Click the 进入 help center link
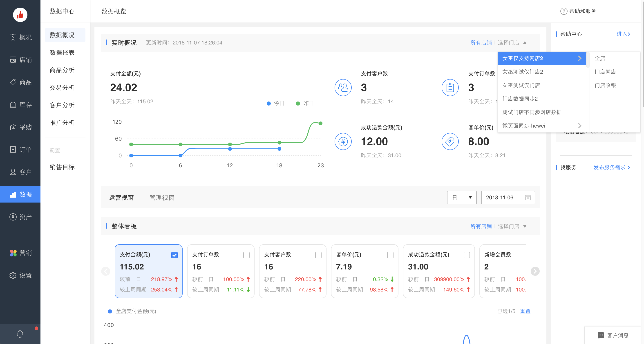Viewport: 644px width, 344px height. (x=623, y=34)
